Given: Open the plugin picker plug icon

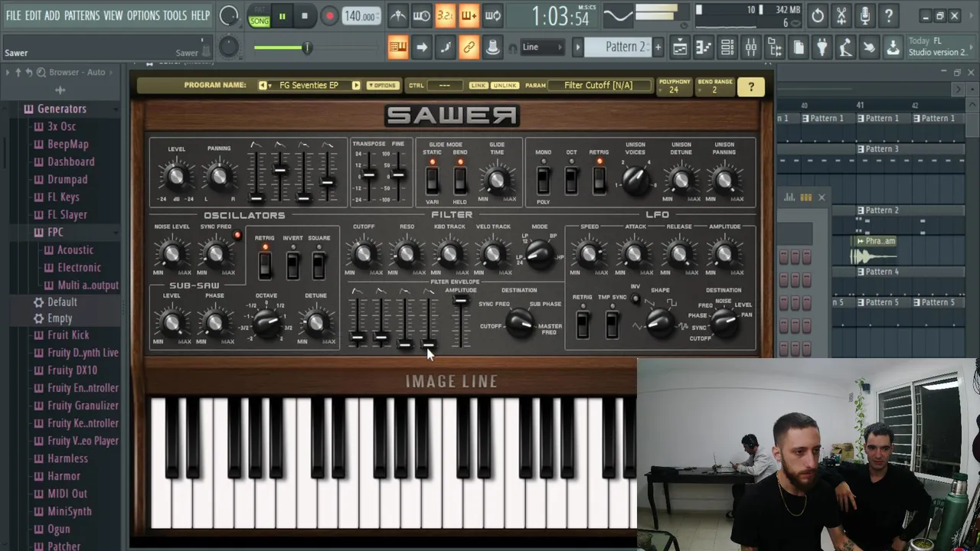Looking at the screenshot, I should pyautogui.click(x=822, y=47).
